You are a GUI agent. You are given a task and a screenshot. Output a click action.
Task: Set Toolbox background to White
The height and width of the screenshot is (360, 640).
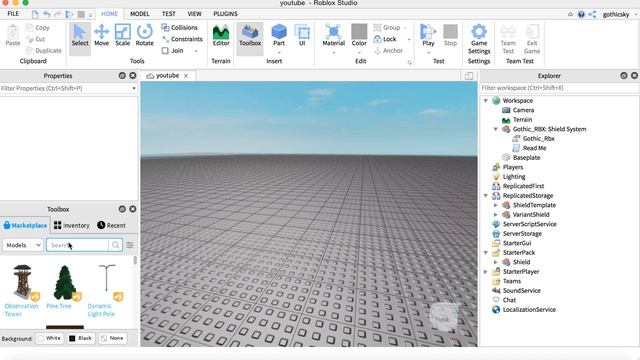[49, 338]
